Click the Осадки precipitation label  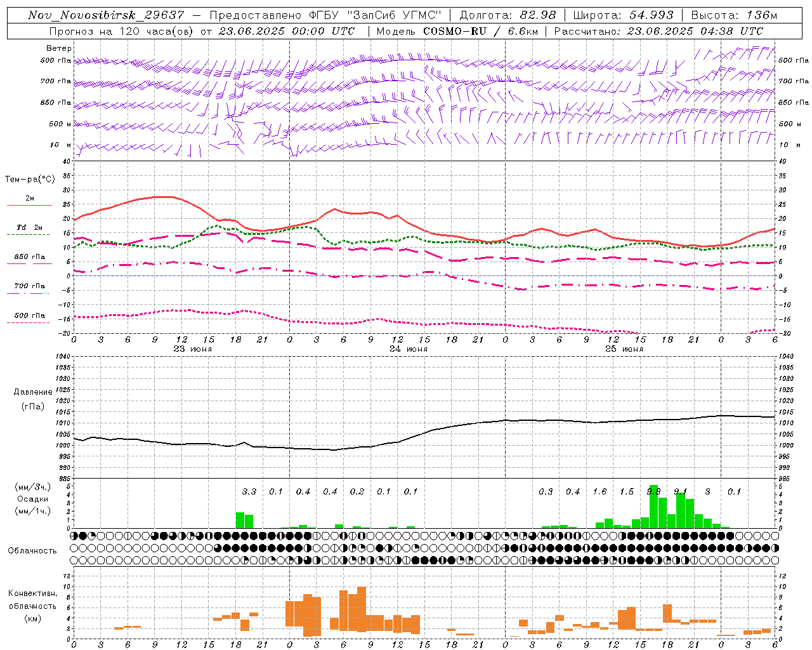pyautogui.click(x=33, y=499)
